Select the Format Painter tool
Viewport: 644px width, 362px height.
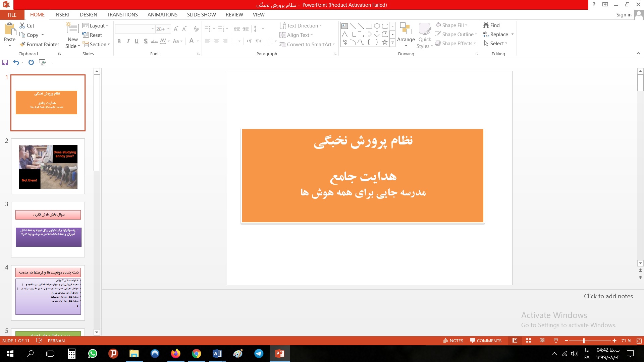(x=39, y=44)
